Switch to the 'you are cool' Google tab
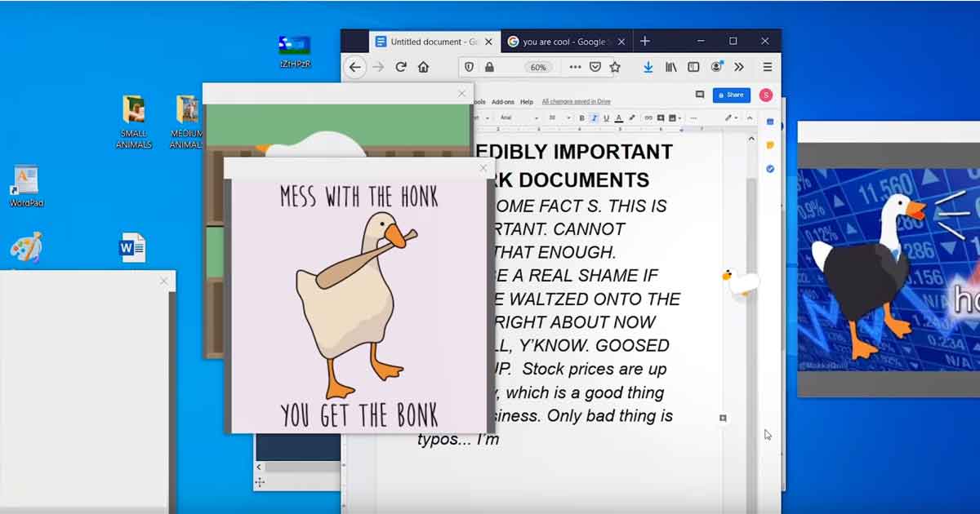The width and height of the screenshot is (980, 514). (x=563, y=41)
